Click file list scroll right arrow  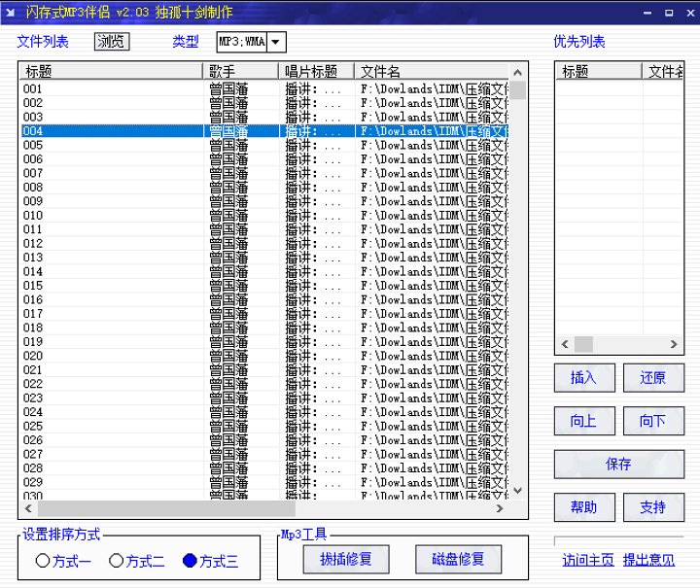click(500, 508)
